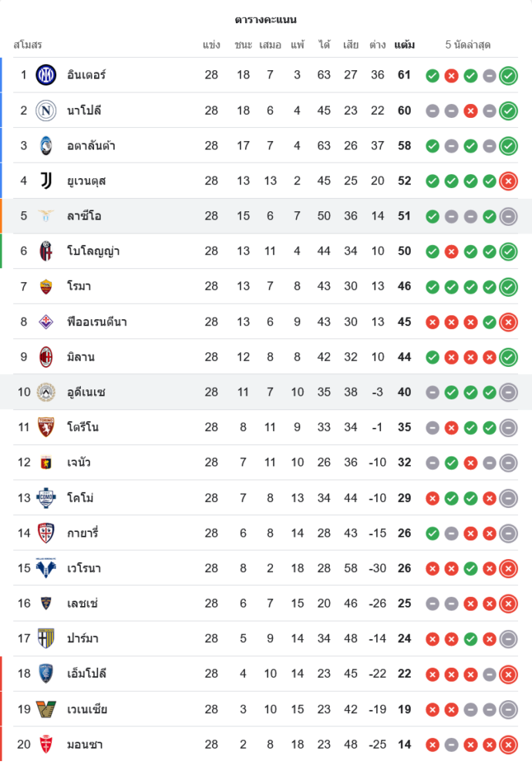Select the Juventus crest icon

pyautogui.click(x=46, y=181)
